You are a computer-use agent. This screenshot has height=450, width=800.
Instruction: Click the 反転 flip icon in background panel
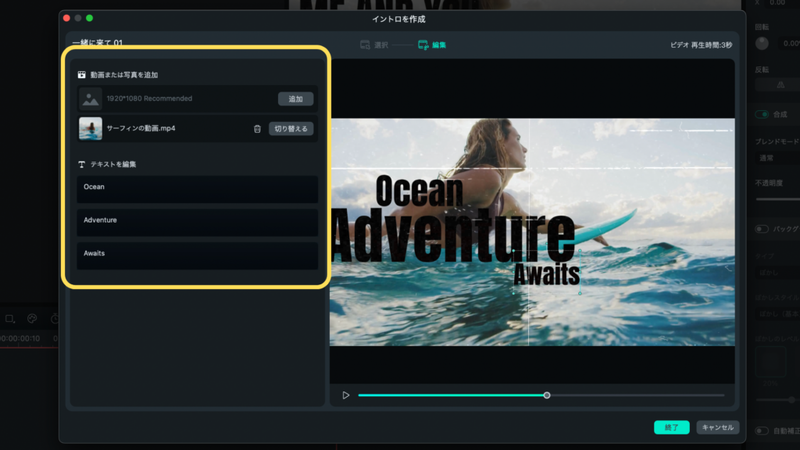[x=781, y=85]
